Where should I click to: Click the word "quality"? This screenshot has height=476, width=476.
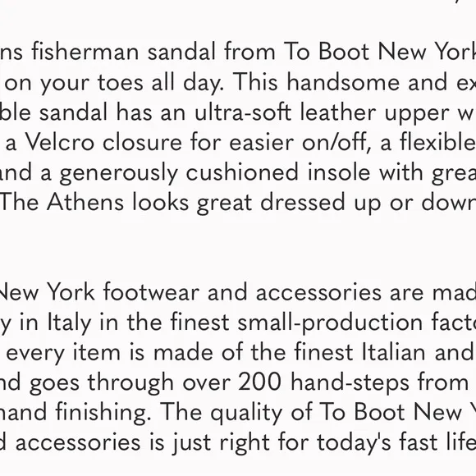point(246,413)
